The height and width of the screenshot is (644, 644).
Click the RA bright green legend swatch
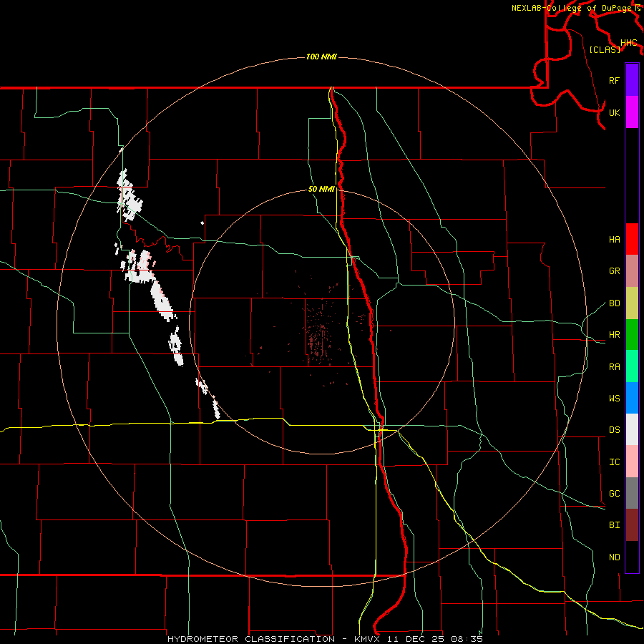click(632, 366)
